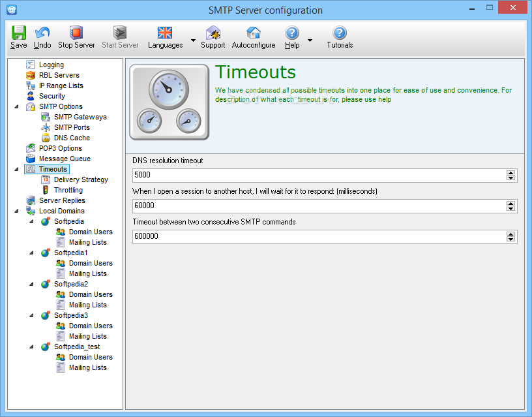Open DNS Cache settings
The image size is (532, 417).
pos(72,138)
